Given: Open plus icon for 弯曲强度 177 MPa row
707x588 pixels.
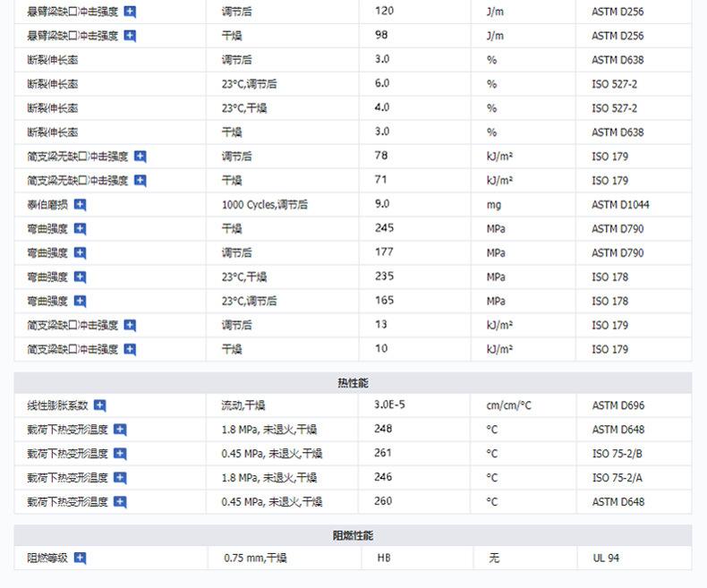Looking at the screenshot, I should [81, 253].
